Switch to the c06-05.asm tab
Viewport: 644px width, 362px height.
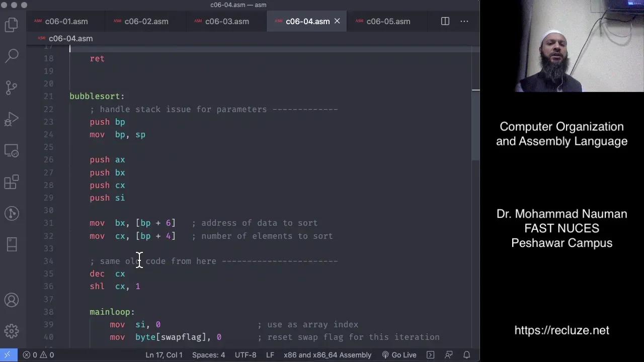click(388, 21)
